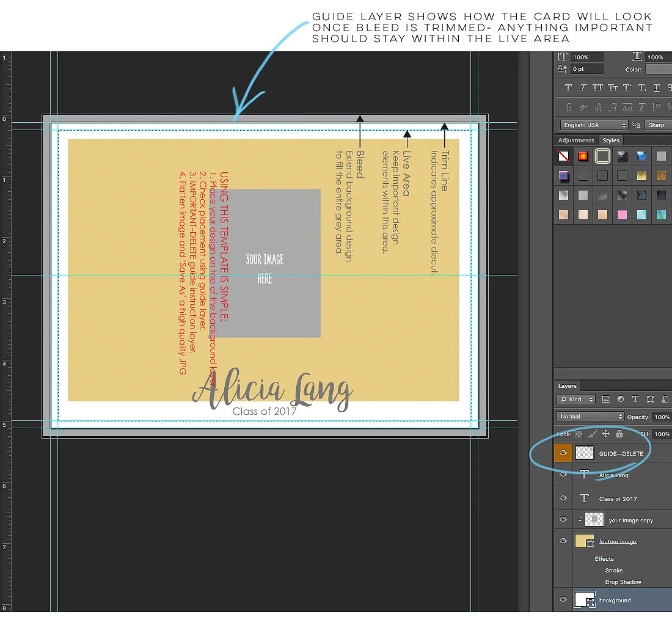Click the Character panel text Color swatch
This screenshot has width=672, height=628.
pyautogui.click(x=659, y=69)
